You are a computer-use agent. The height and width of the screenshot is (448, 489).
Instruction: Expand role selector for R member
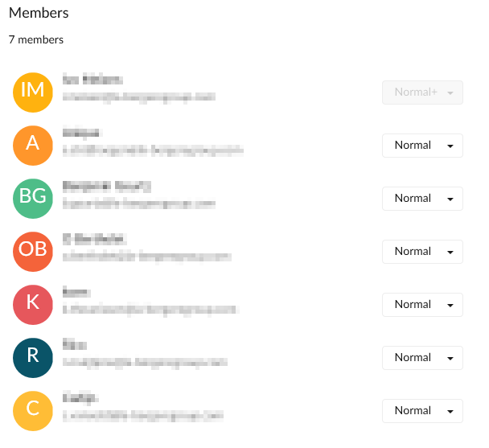422,358
